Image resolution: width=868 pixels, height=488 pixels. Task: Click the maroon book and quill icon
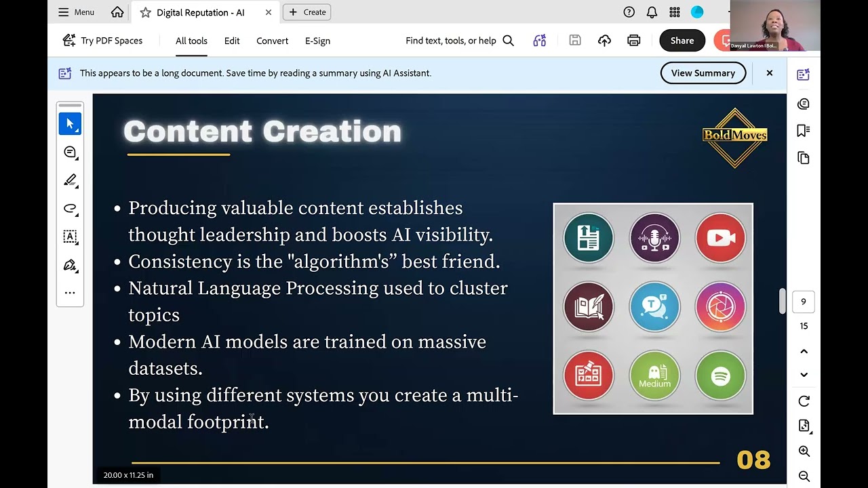coord(588,306)
